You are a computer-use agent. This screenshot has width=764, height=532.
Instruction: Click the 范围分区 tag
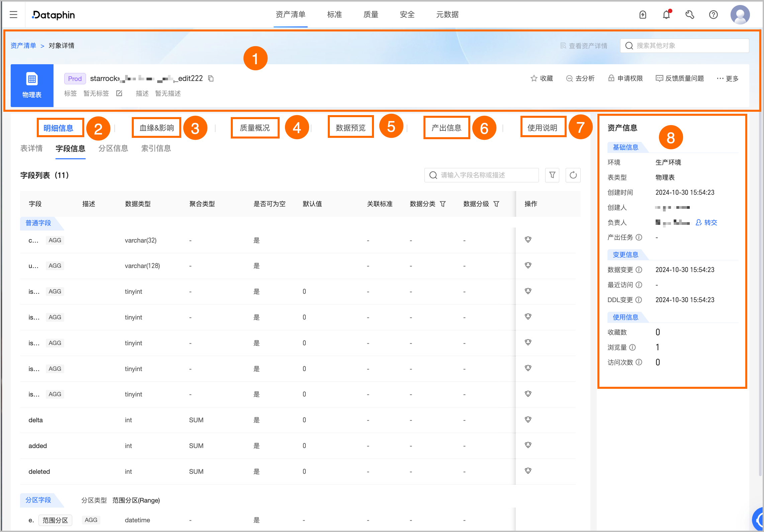(55, 520)
